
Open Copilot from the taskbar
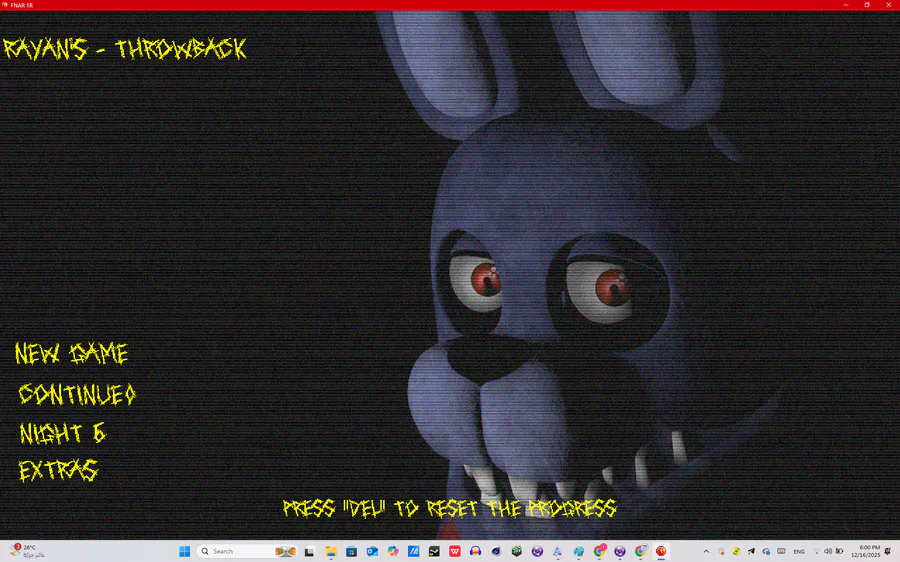(393, 551)
